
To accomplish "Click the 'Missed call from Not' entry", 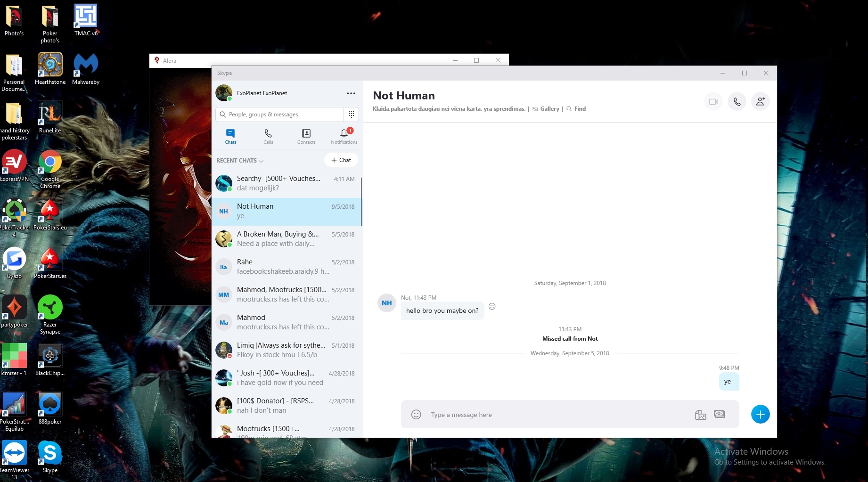I will [x=570, y=339].
